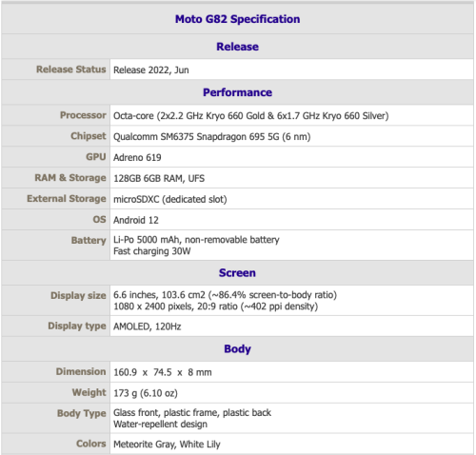Select 'Meteorite Gray, White Lily' value
The width and height of the screenshot is (476, 455).
tap(167, 445)
